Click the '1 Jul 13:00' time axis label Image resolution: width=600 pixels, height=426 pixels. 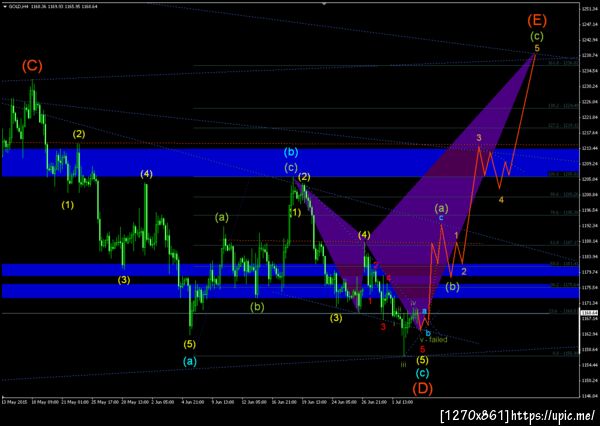402,402
